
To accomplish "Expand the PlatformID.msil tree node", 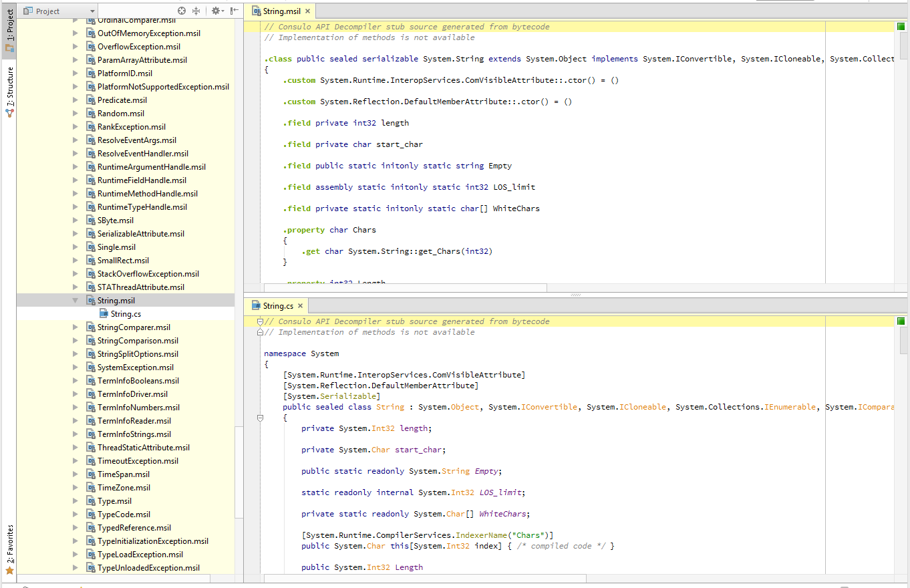I will (75, 73).
